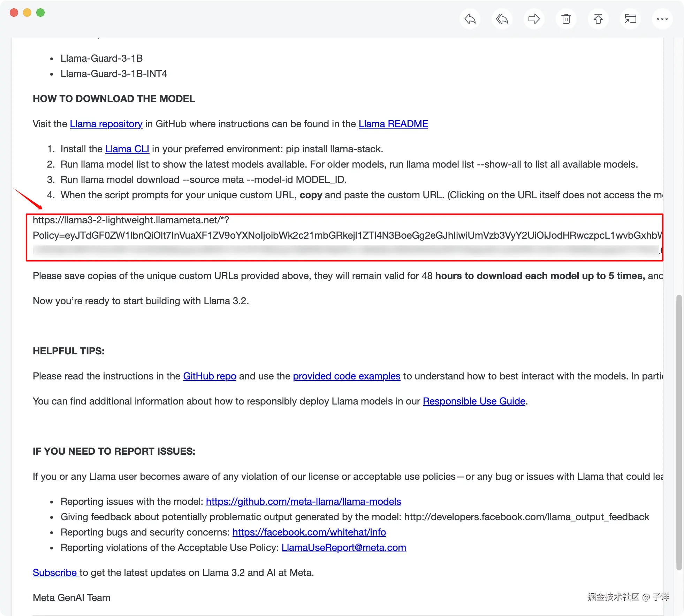The width and height of the screenshot is (684, 616).
Task: Open the facebook.com/whitehat/info link
Action: pos(309,532)
